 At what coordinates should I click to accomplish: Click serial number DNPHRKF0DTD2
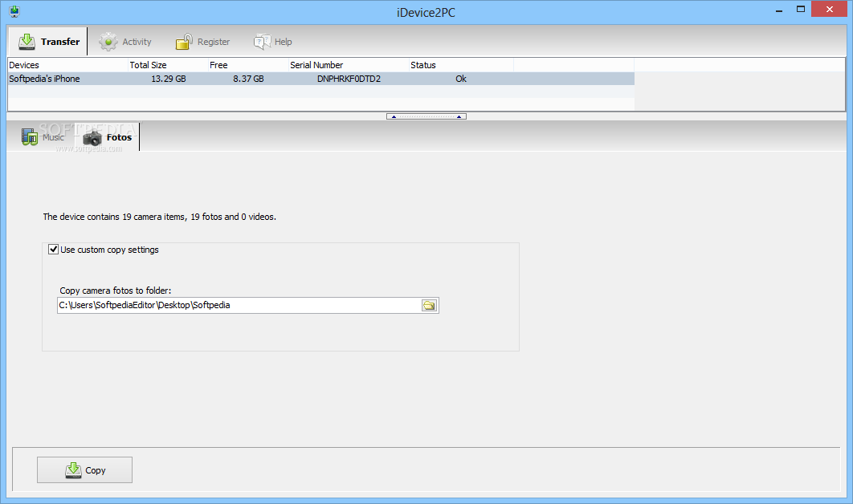coord(349,79)
